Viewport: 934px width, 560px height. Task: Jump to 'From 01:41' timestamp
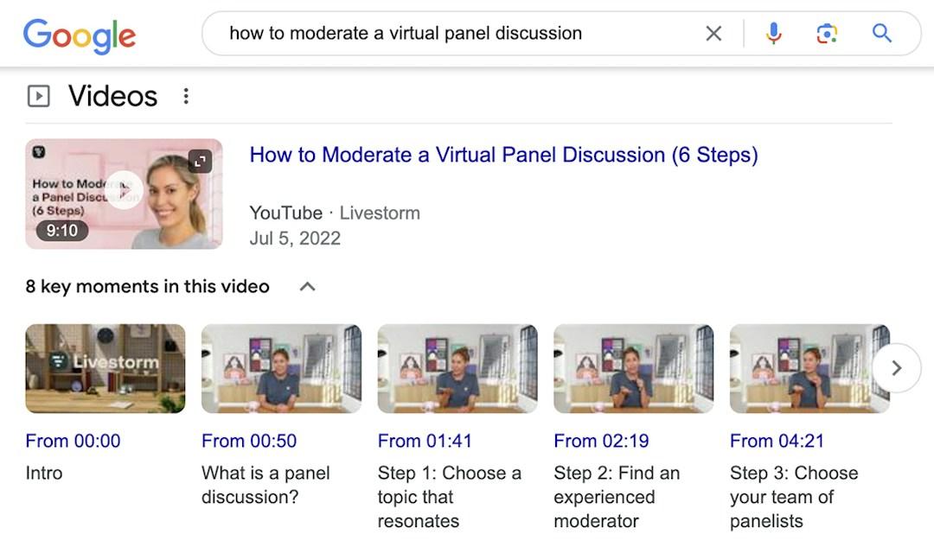[x=425, y=441]
